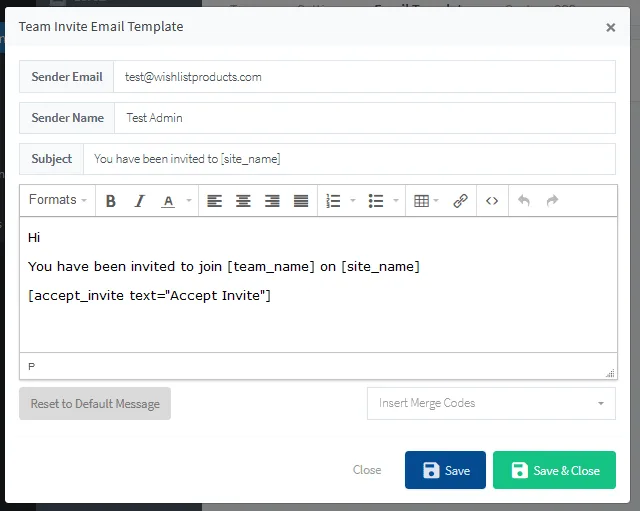Insert a bullet list

(x=376, y=201)
